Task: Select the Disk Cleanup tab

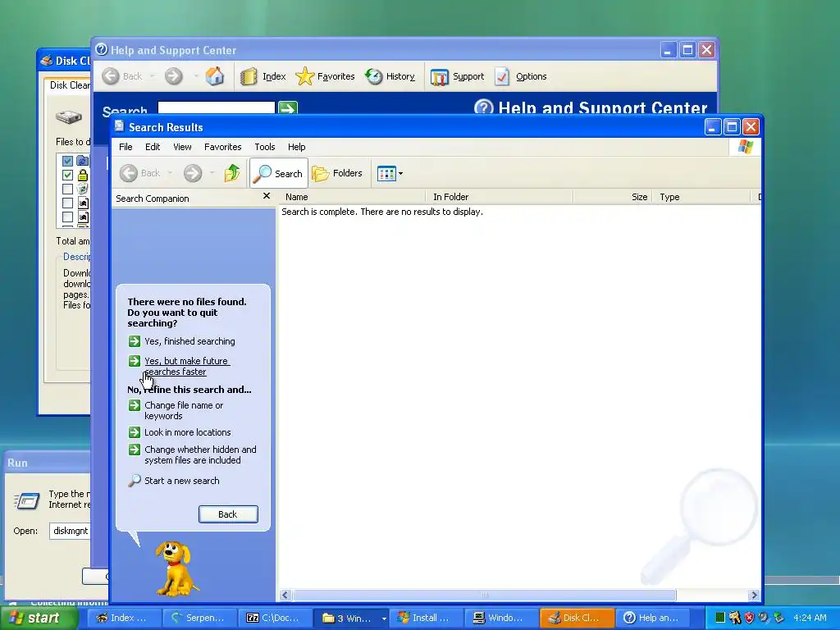Action: [x=69, y=85]
